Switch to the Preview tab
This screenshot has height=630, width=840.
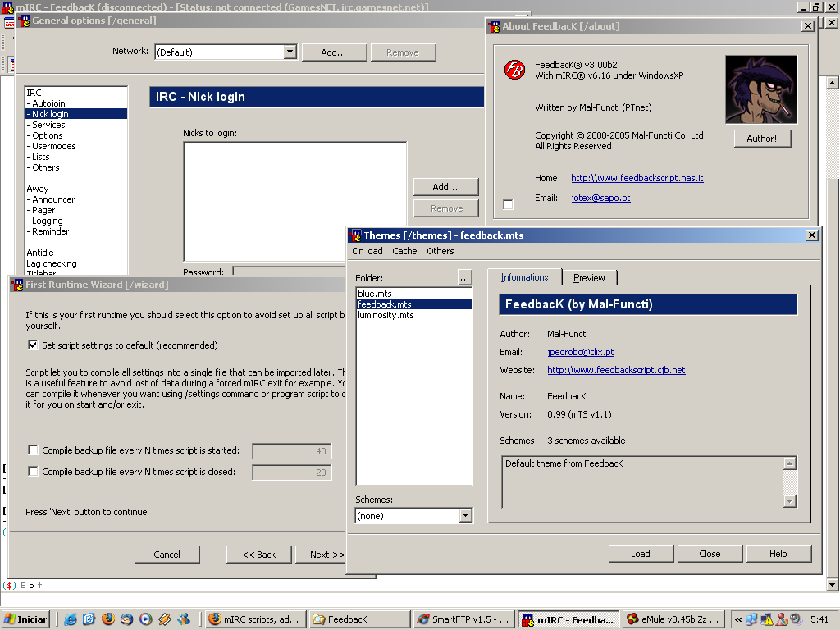click(589, 277)
